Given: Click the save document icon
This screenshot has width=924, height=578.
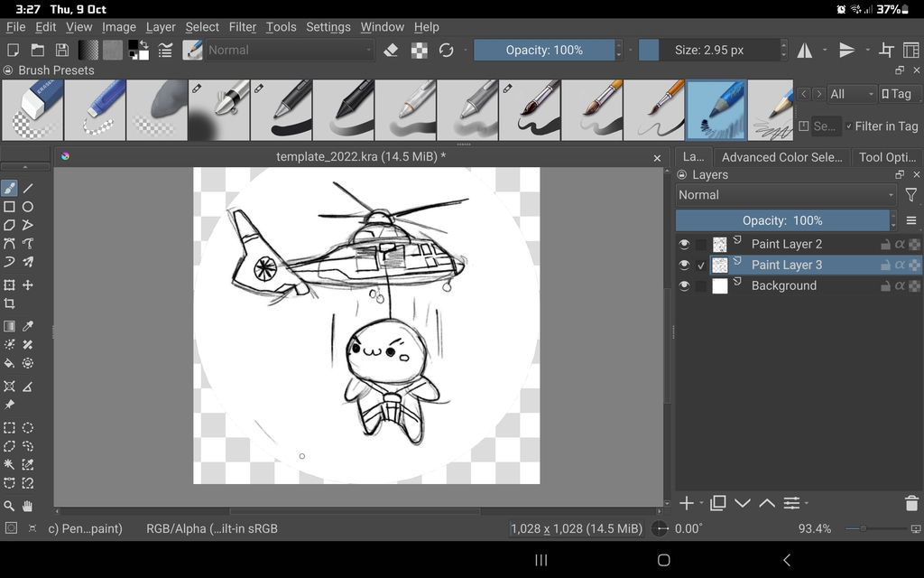Looking at the screenshot, I should click(x=62, y=51).
